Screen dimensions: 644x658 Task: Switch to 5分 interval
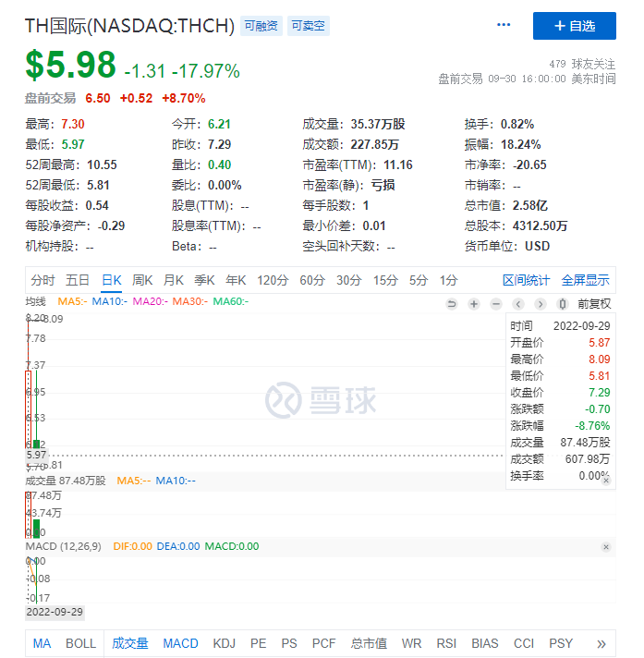point(419,280)
